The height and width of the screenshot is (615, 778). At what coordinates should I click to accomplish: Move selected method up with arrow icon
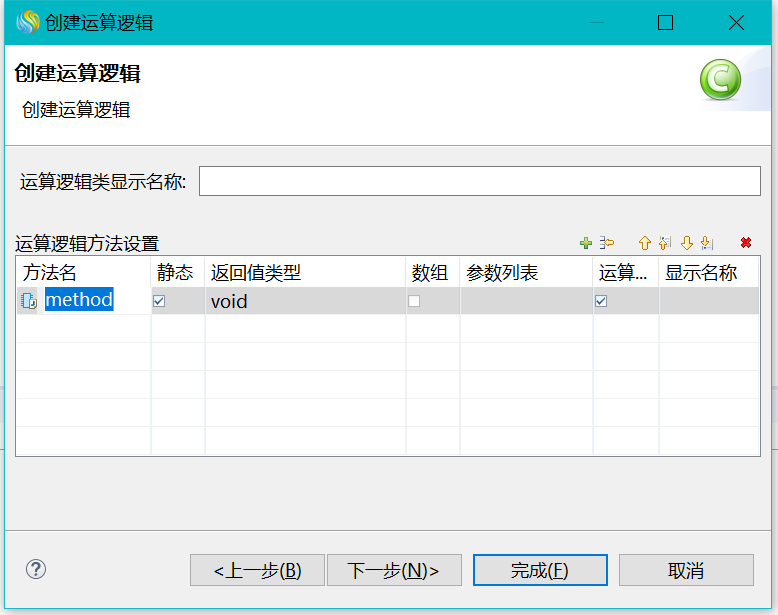click(644, 243)
